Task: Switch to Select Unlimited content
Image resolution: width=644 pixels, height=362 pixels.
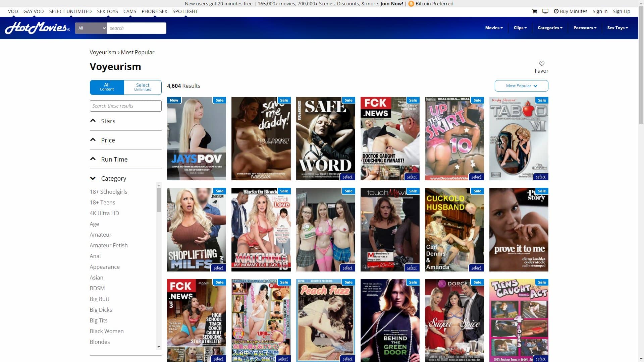Action: (143, 87)
